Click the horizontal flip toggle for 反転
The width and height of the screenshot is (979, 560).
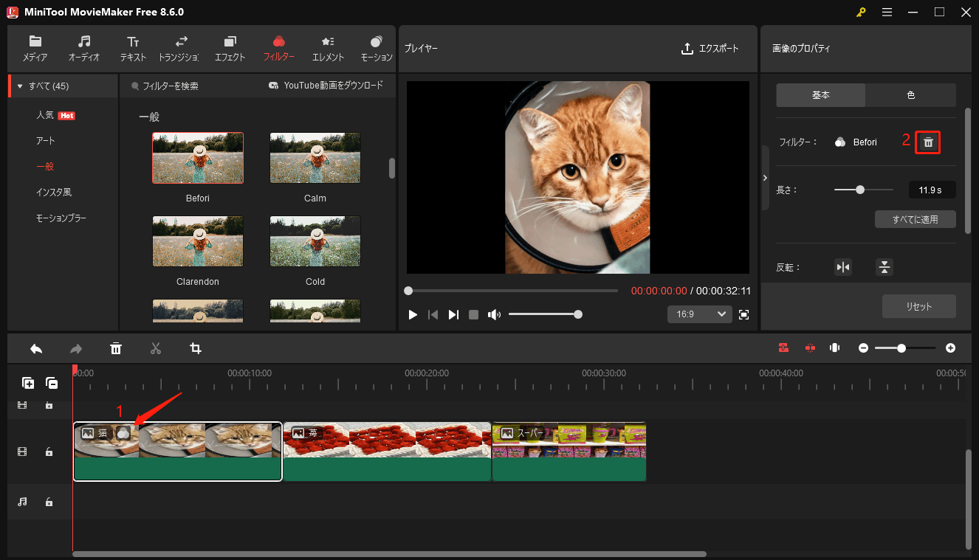tap(843, 266)
